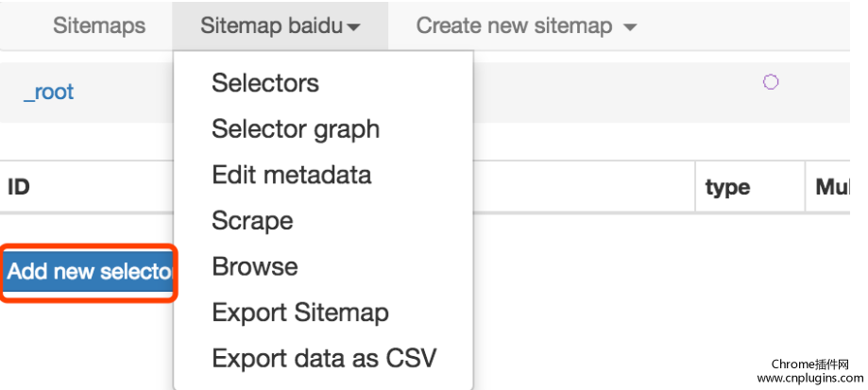
Task: Click the www.cnplugins.com watermark URL
Action: [x=809, y=379]
